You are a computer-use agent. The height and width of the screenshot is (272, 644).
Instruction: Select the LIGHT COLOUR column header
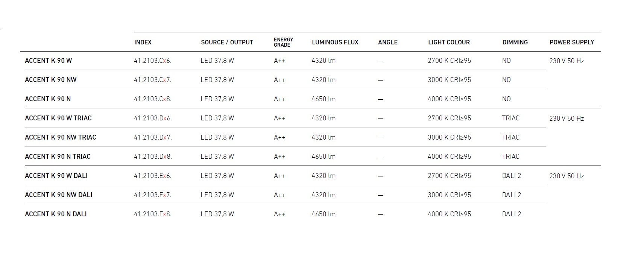coord(449,42)
